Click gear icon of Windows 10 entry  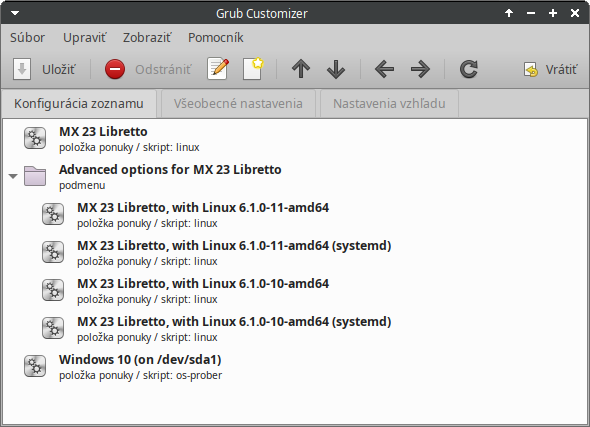coord(35,366)
